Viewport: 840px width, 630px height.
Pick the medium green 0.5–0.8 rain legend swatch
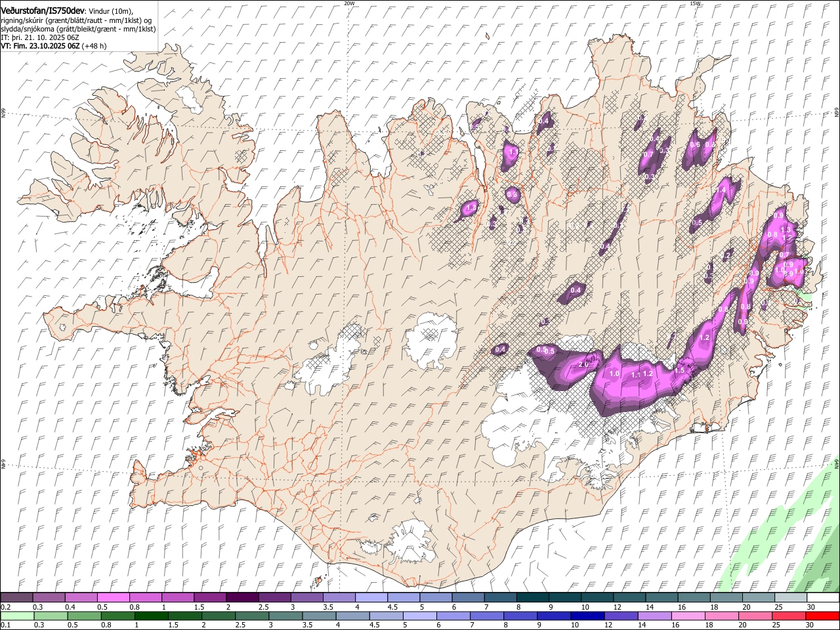coord(84,616)
